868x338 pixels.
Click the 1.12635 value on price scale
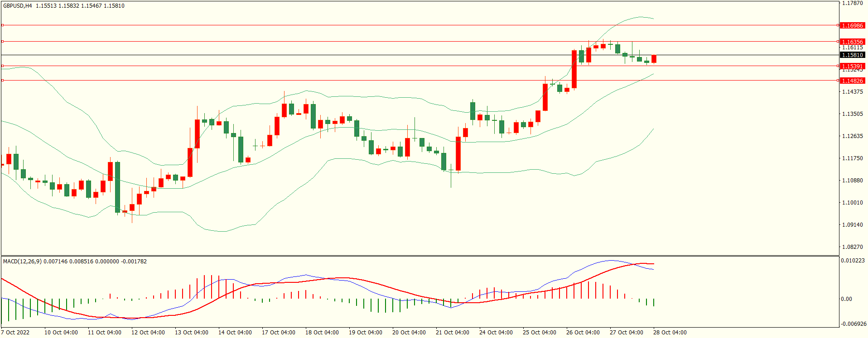pos(852,136)
